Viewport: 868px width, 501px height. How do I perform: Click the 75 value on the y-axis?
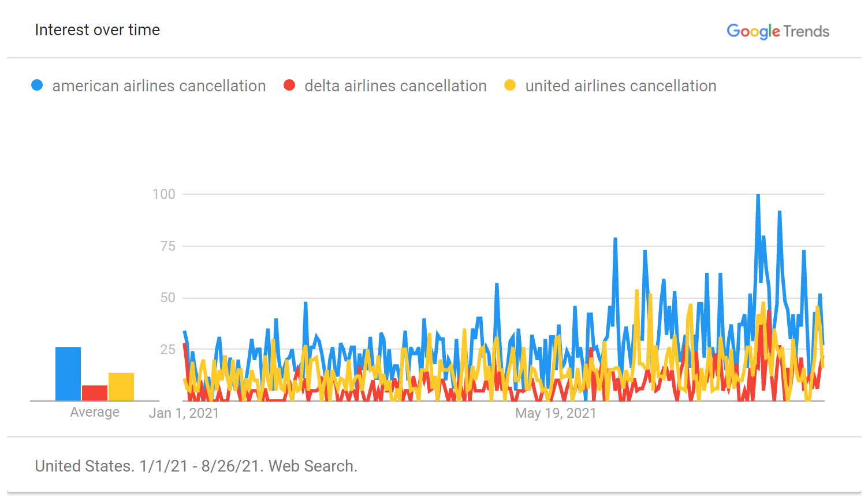point(167,246)
